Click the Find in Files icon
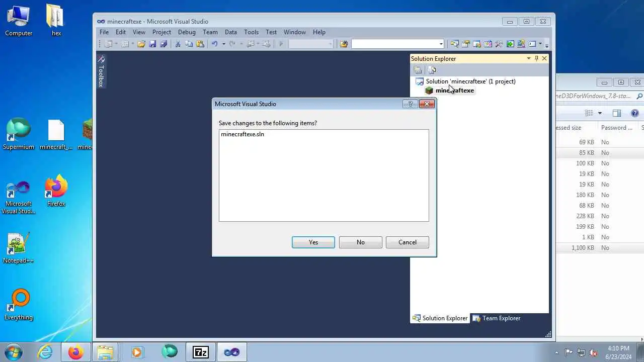The width and height of the screenshot is (644, 362). (344, 44)
